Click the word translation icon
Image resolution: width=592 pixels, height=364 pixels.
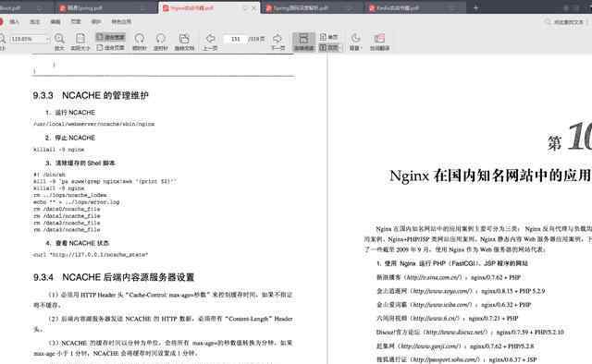pos(379,42)
